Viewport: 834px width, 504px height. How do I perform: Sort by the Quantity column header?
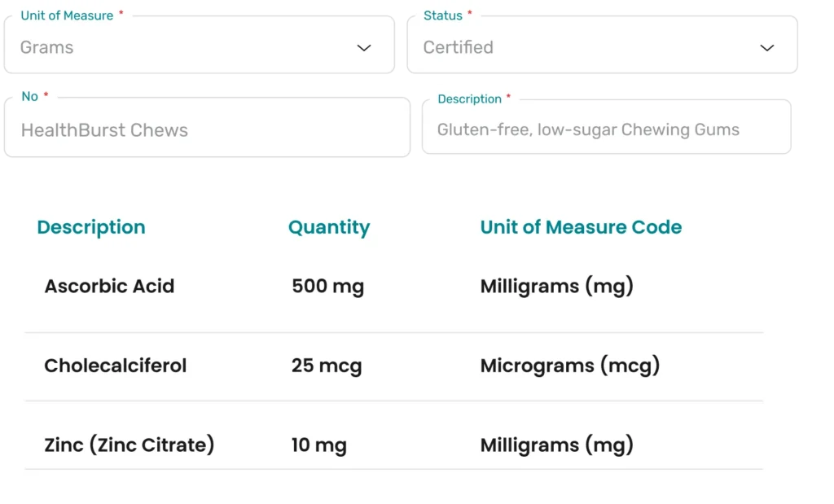(328, 227)
